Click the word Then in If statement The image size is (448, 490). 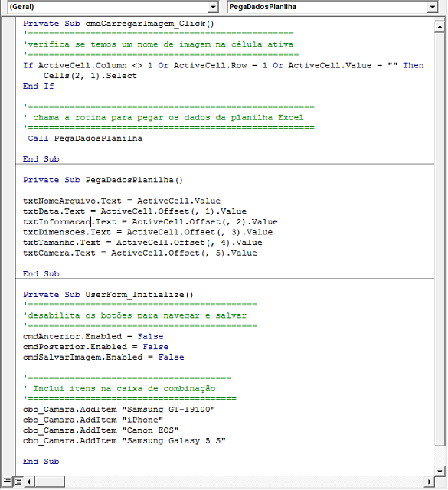click(414, 65)
